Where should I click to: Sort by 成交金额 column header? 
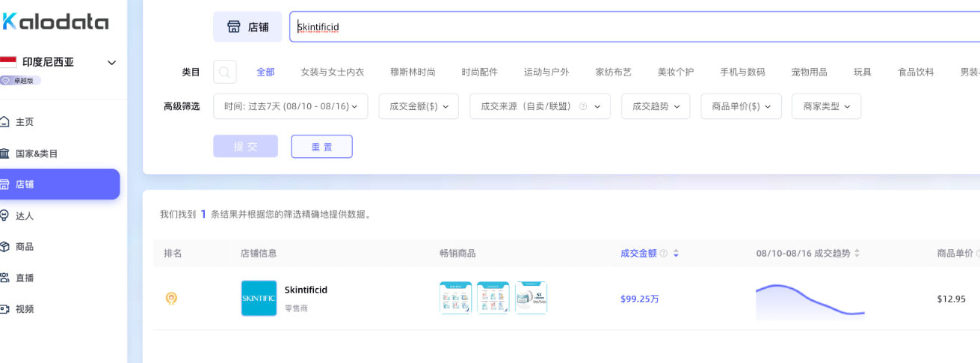638,253
